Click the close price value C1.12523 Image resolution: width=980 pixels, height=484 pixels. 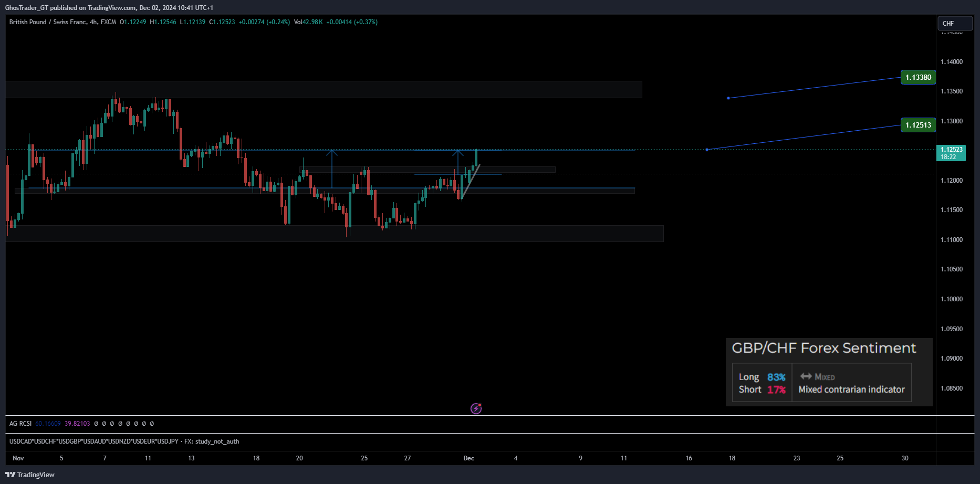[x=222, y=22]
